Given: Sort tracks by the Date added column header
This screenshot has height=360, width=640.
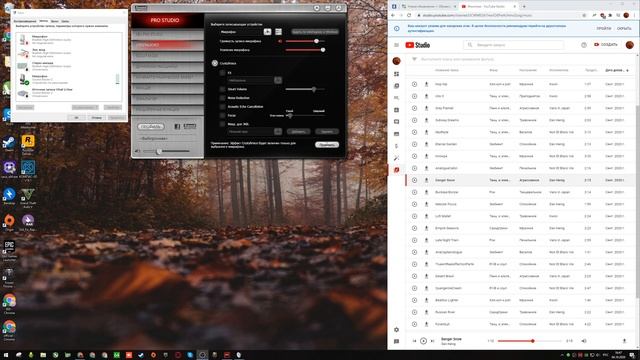Looking at the screenshot, I should tap(616, 70).
